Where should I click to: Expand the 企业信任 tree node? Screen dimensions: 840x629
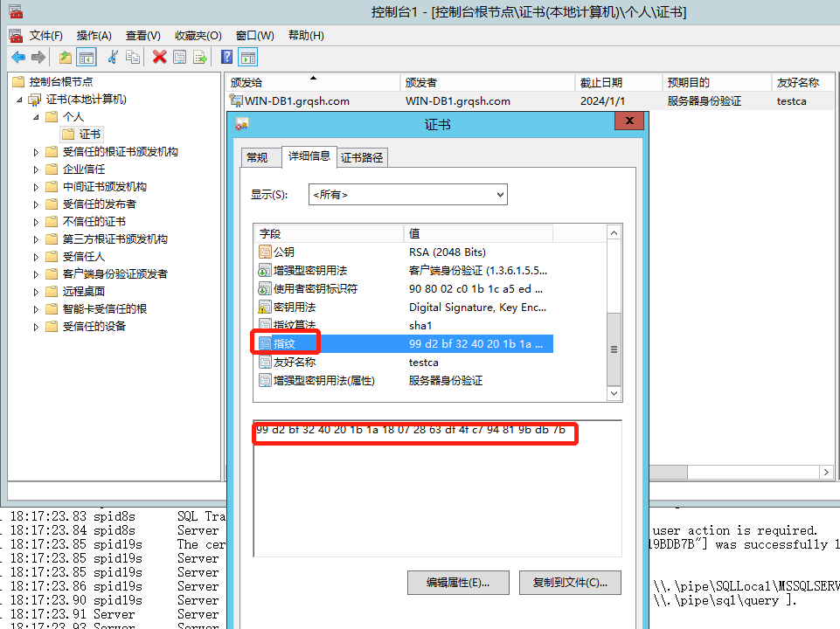tap(36, 169)
